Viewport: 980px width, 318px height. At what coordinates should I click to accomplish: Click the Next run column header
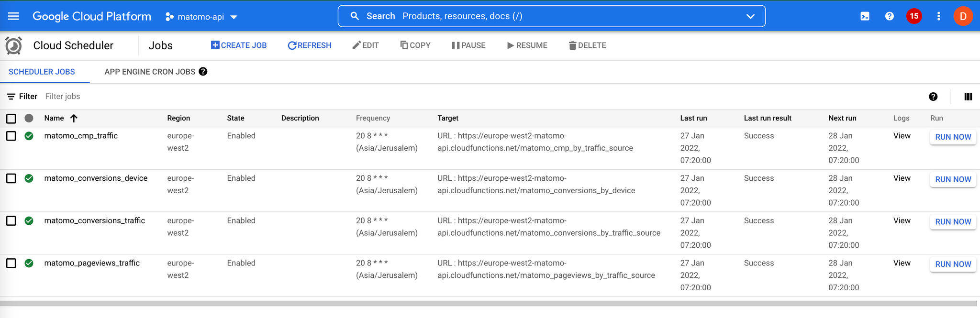click(842, 118)
